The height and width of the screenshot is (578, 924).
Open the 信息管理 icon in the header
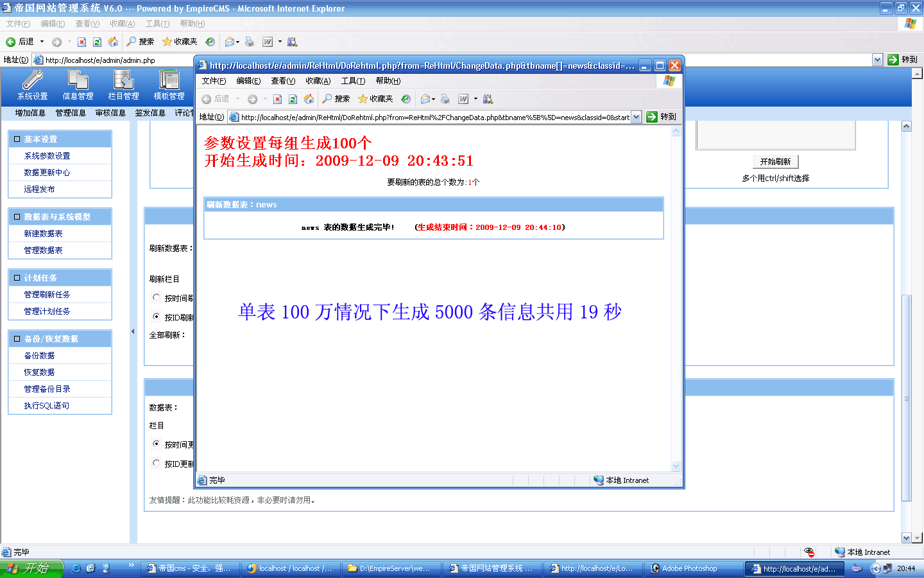(78, 85)
